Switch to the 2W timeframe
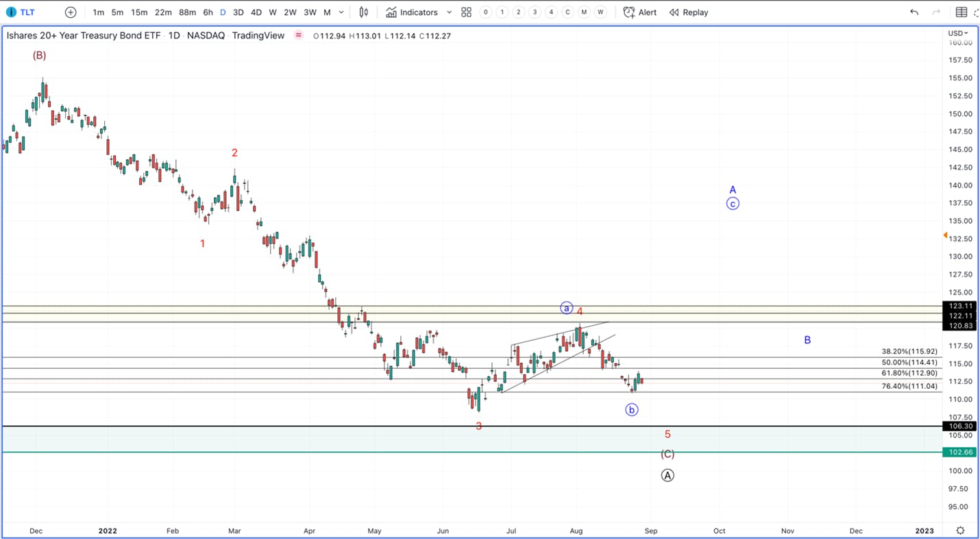The height and width of the screenshot is (539, 980). pyautogui.click(x=290, y=12)
